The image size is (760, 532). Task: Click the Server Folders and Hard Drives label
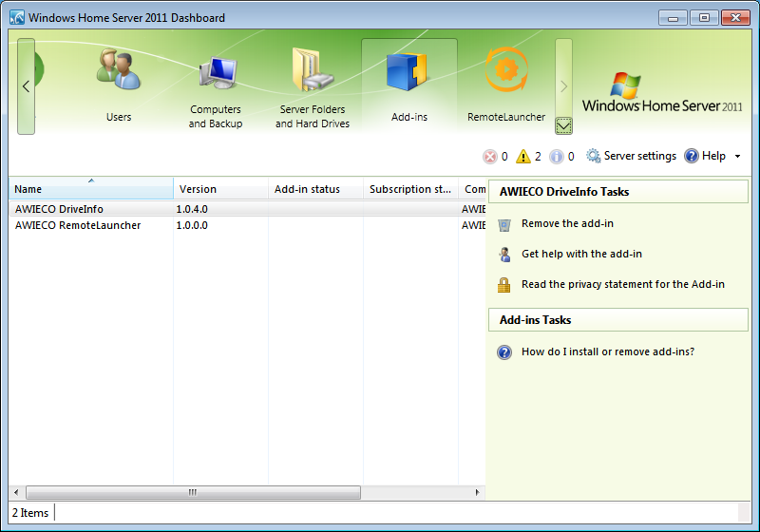[313, 116]
